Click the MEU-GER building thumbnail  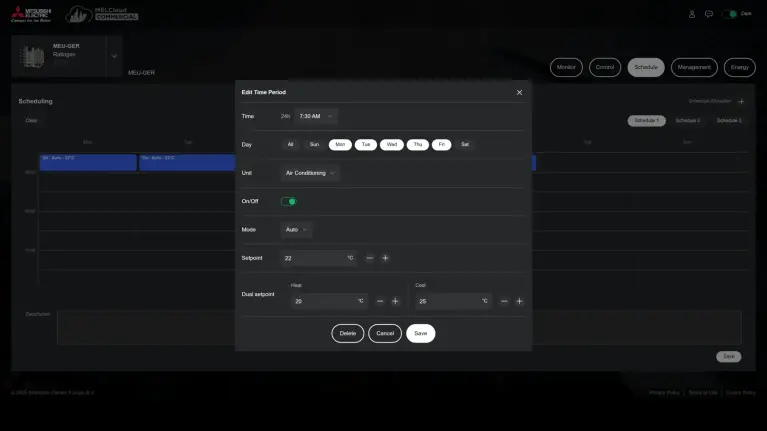pos(32,56)
